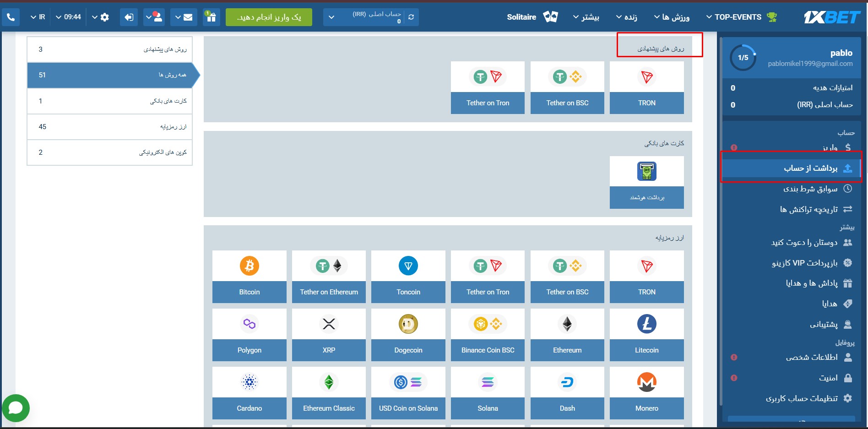Image resolution: width=868 pixels, height=429 pixels.
Task: Choose Polygon cryptocurrency
Action: pos(250,335)
